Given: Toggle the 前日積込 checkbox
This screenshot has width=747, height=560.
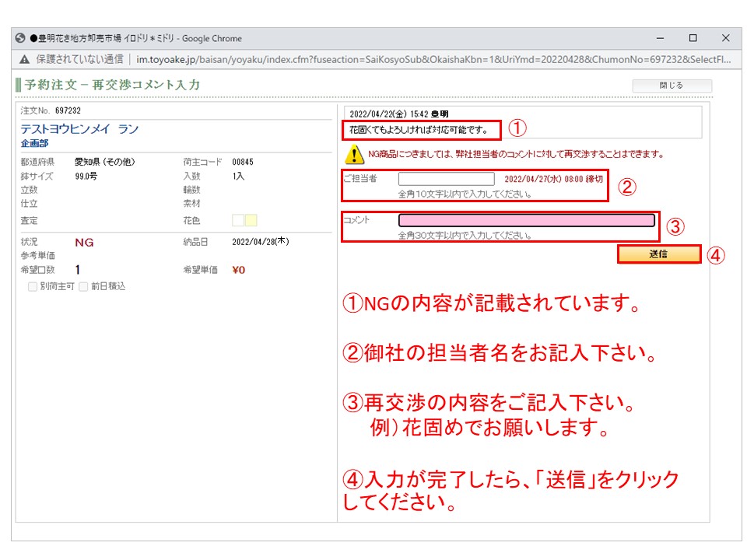Looking at the screenshot, I should coord(83,286).
